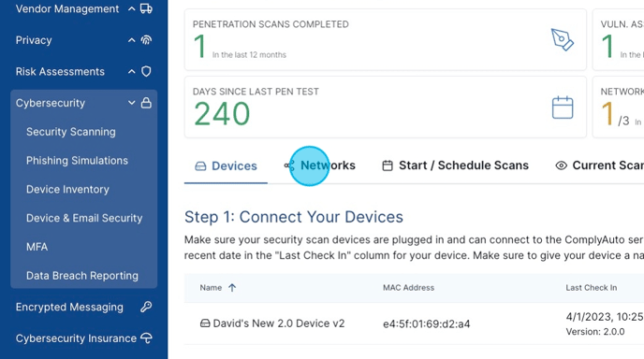
Task: Sort table by the Name column arrow
Action: click(x=232, y=288)
